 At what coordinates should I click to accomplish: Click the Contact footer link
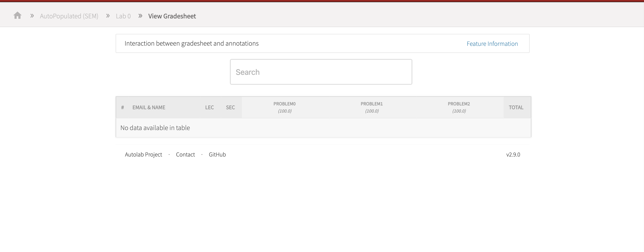(x=185, y=154)
